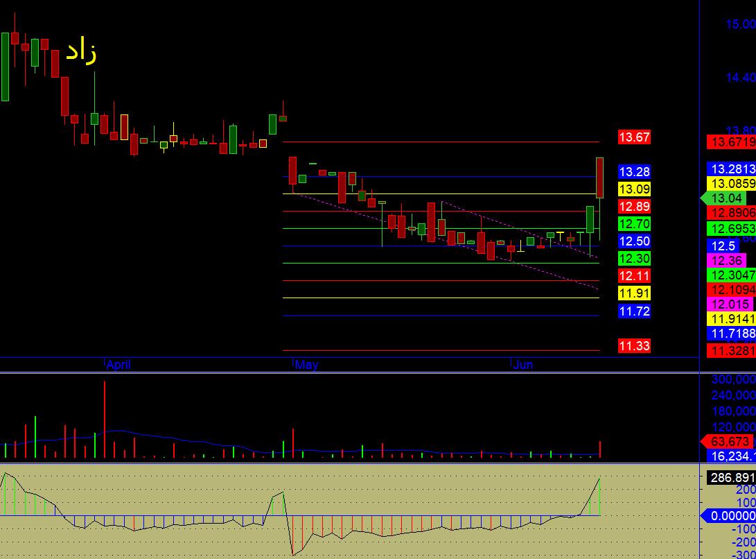The width and height of the screenshot is (756, 559).
Task: Click the yellow Arabic symbol name text
Action: coord(82,51)
